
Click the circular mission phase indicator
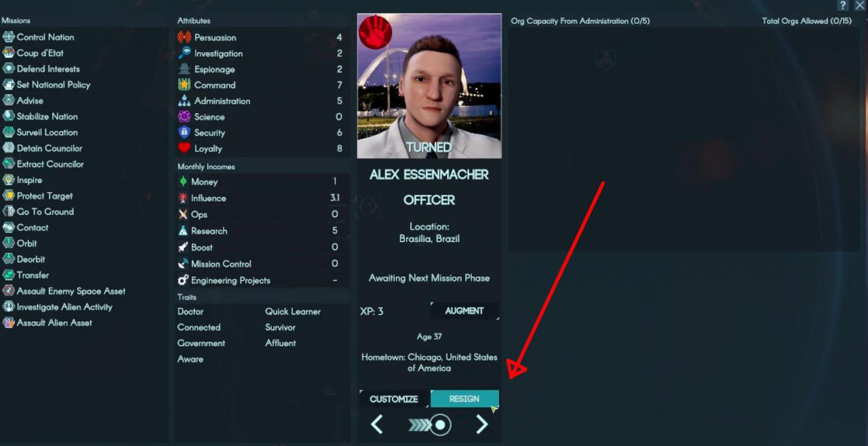[x=441, y=425]
